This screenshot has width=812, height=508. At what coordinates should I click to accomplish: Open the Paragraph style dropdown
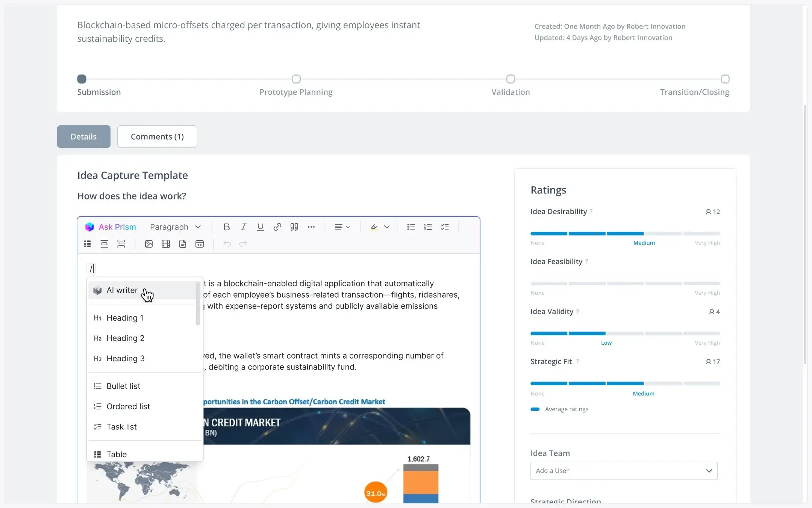click(175, 227)
